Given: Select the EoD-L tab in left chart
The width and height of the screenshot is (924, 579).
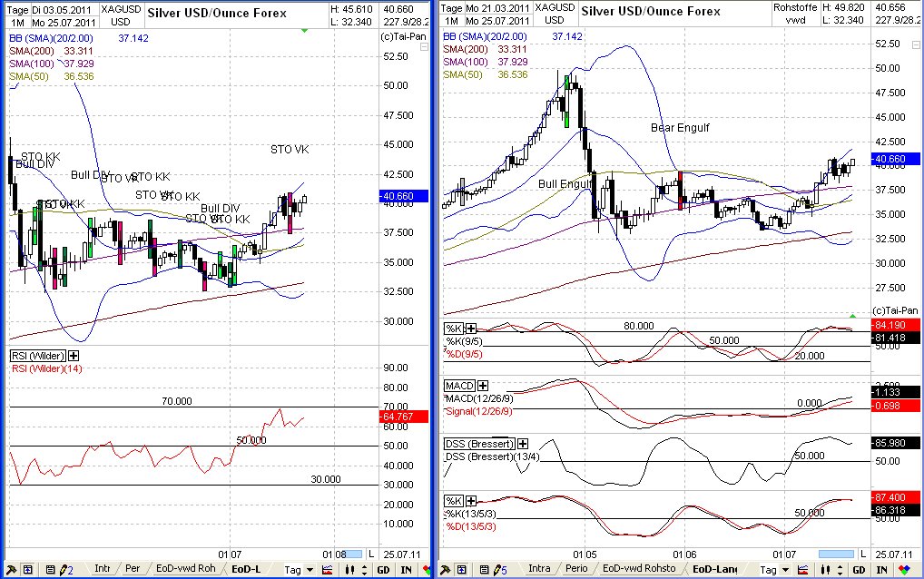Looking at the screenshot, I should (x=246, y=569).
